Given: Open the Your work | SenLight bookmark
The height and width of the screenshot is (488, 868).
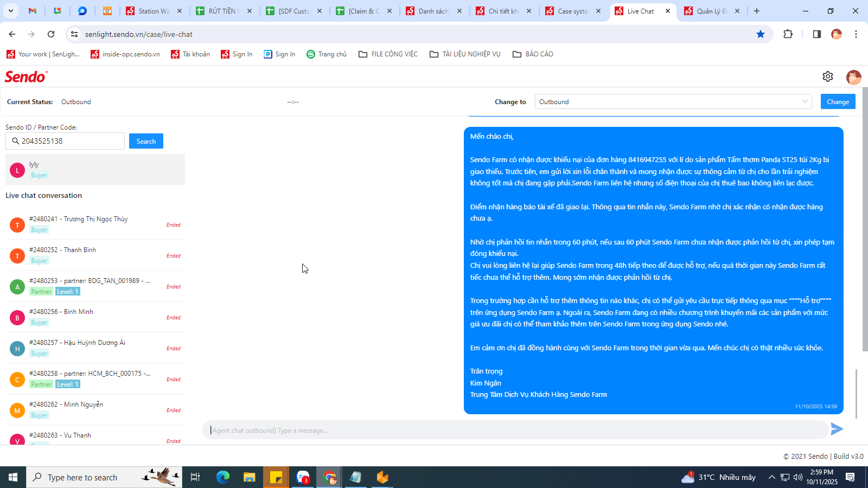Looking at the screenshot, I should 43,54.
